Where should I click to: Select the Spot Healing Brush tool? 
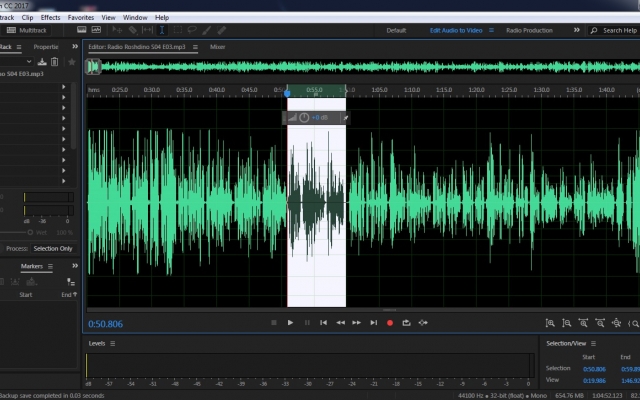tap(222, 30)
